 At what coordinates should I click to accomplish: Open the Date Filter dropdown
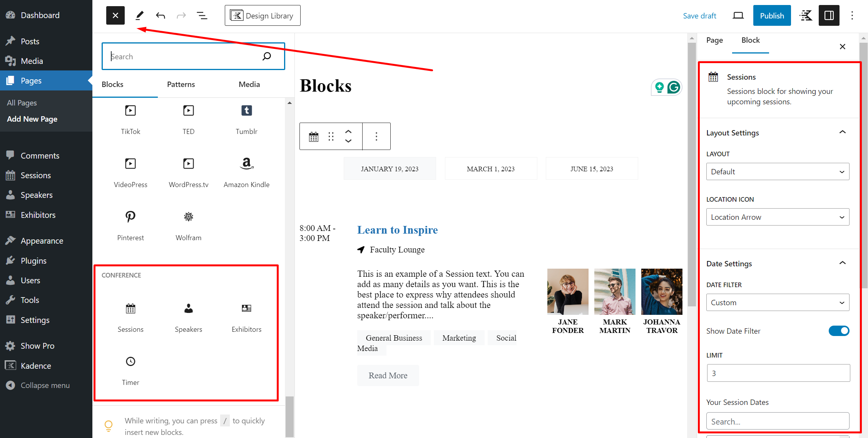point(778,303)
